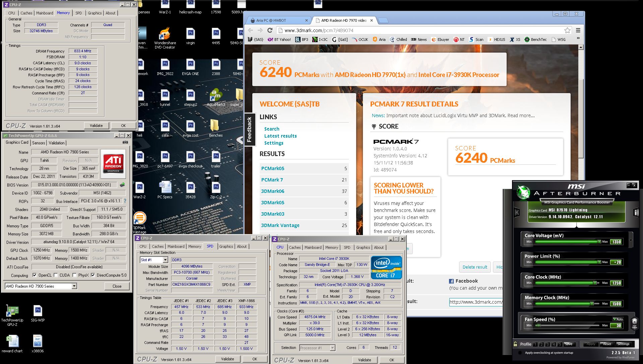The image size is (643, 364).
Task: Switch to the Sensors tab in GPU-Z
Action: 39,143
